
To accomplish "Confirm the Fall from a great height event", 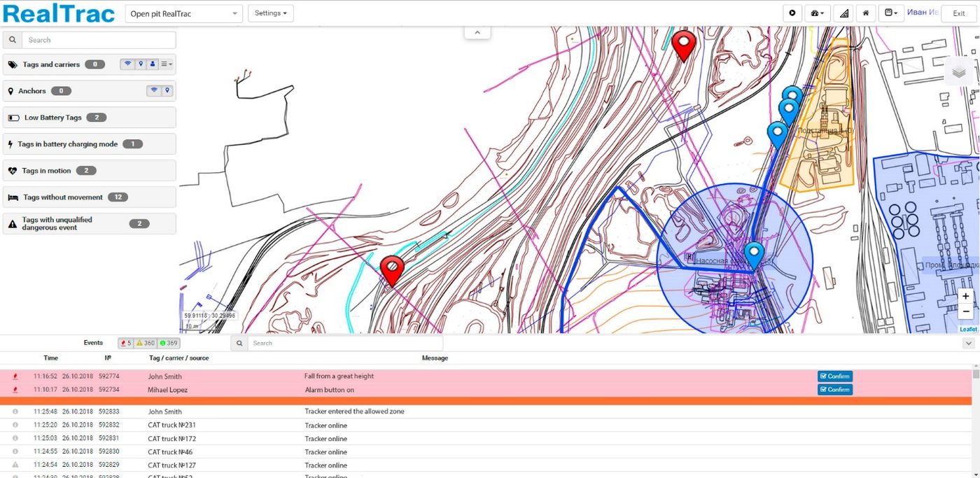I will pyautogui.click(x=835, y=377).
